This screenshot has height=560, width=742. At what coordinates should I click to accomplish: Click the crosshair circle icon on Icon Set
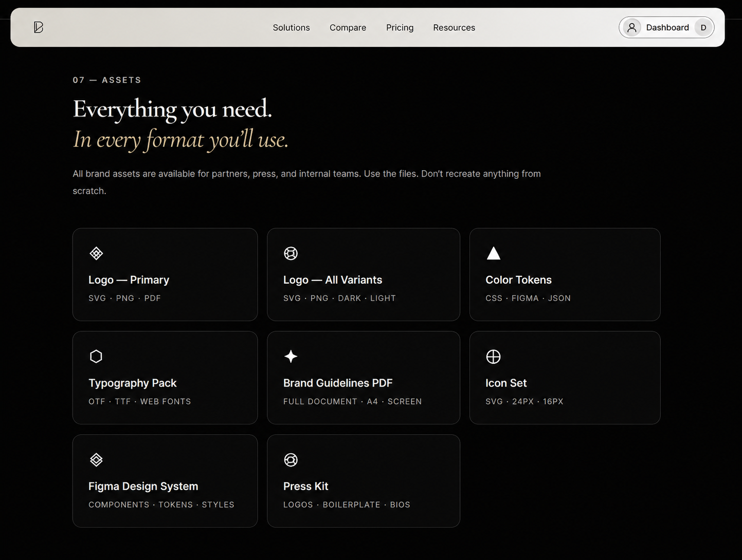pos(494,357)
